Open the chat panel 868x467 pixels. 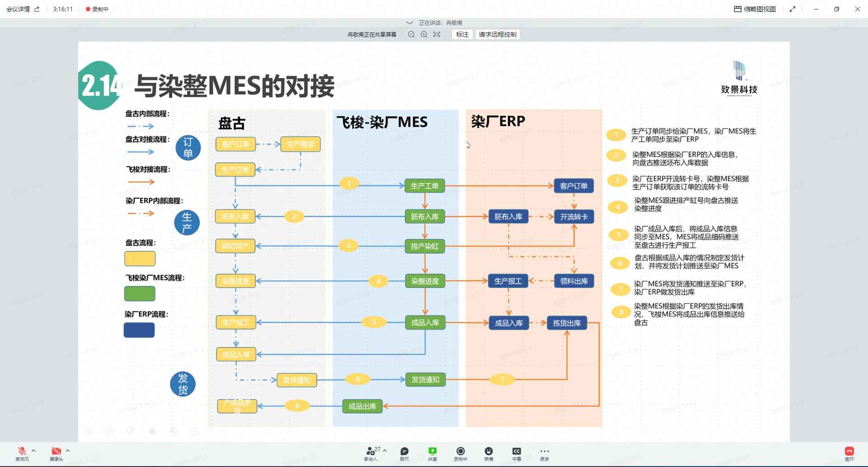pyautogui.click(x=405, y=453)
